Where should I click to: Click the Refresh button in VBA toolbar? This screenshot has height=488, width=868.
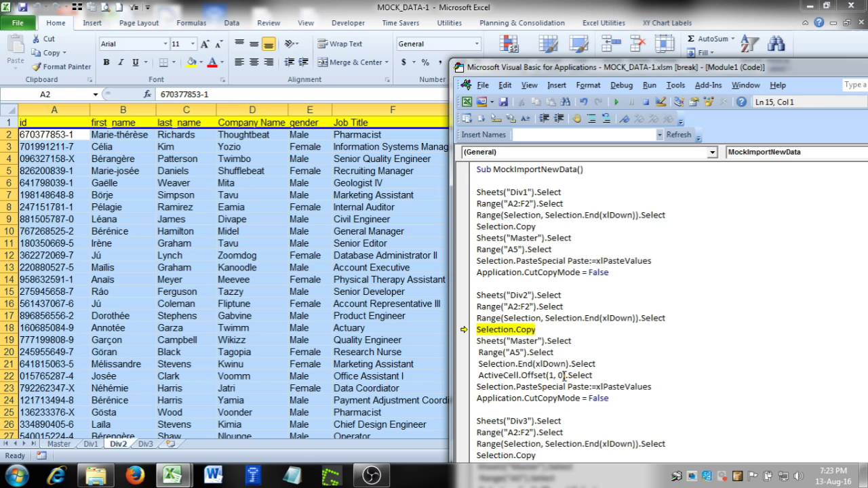click(679, 134)
